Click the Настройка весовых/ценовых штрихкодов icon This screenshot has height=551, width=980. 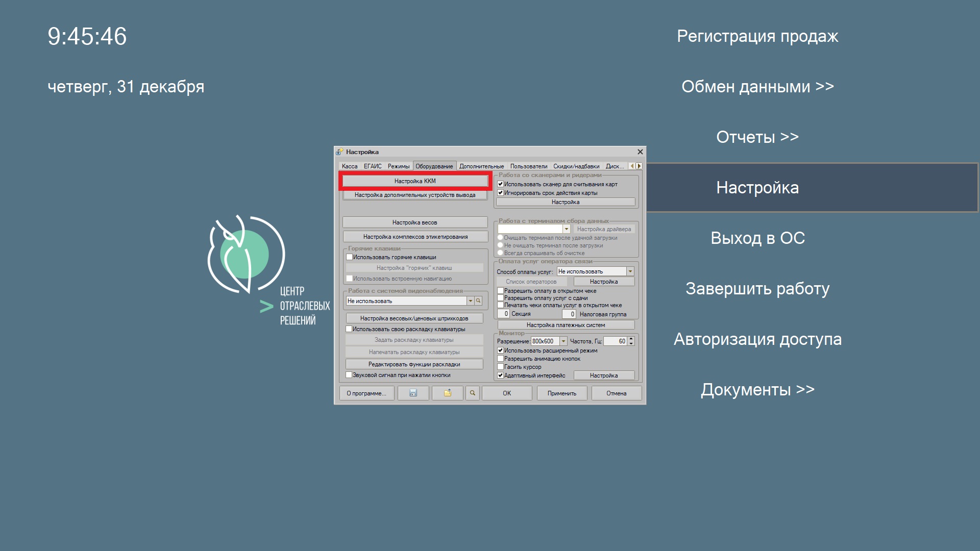click(x=414, y=316)
